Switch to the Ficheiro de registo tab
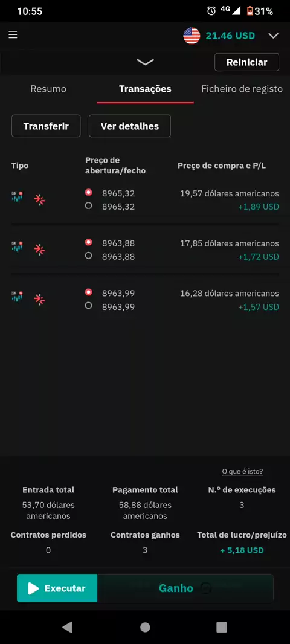 (x=242, y=89)
